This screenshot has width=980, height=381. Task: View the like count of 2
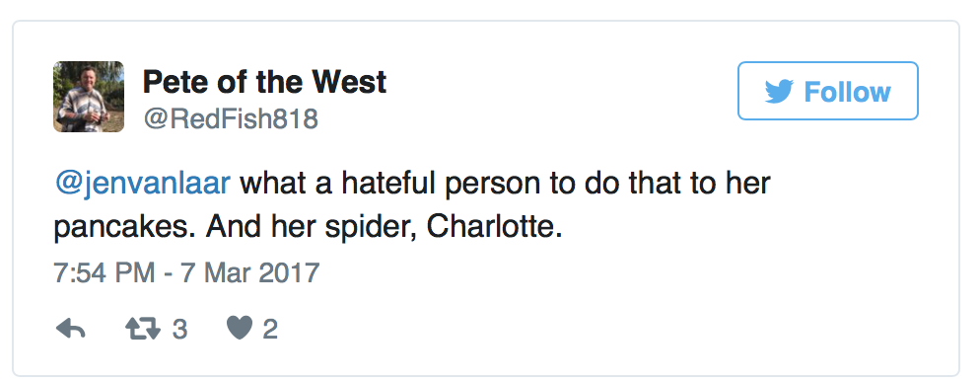(269, 329)
